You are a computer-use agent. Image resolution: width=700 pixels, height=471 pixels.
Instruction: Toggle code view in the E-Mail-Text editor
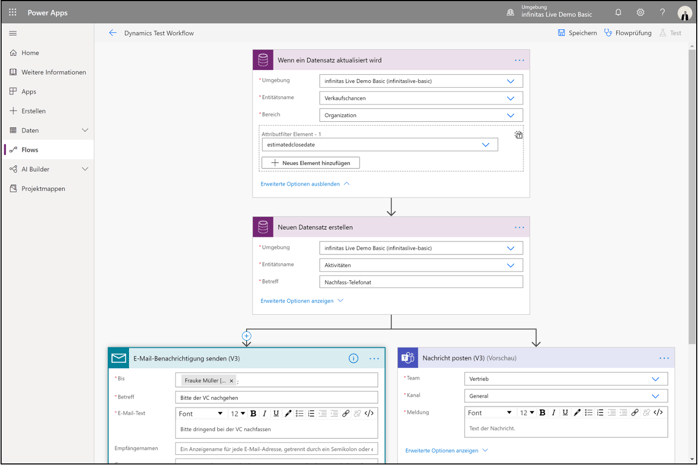click(x=369, y=414)
